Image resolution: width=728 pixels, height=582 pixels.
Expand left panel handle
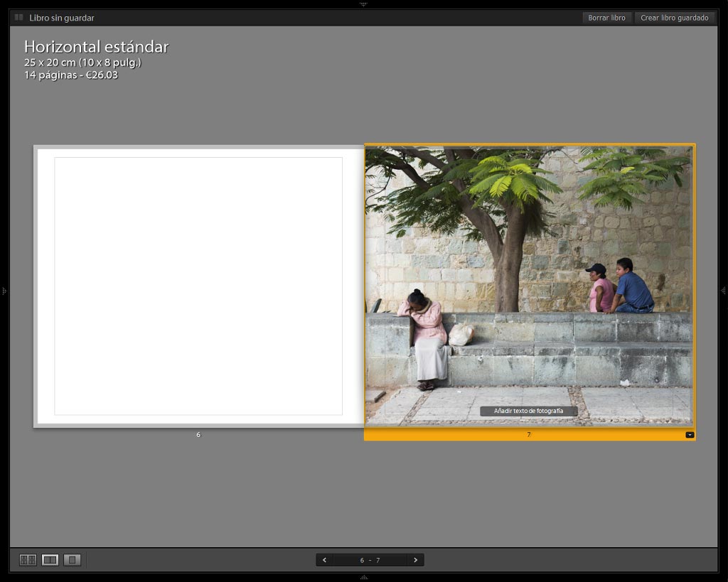point(4,291)
